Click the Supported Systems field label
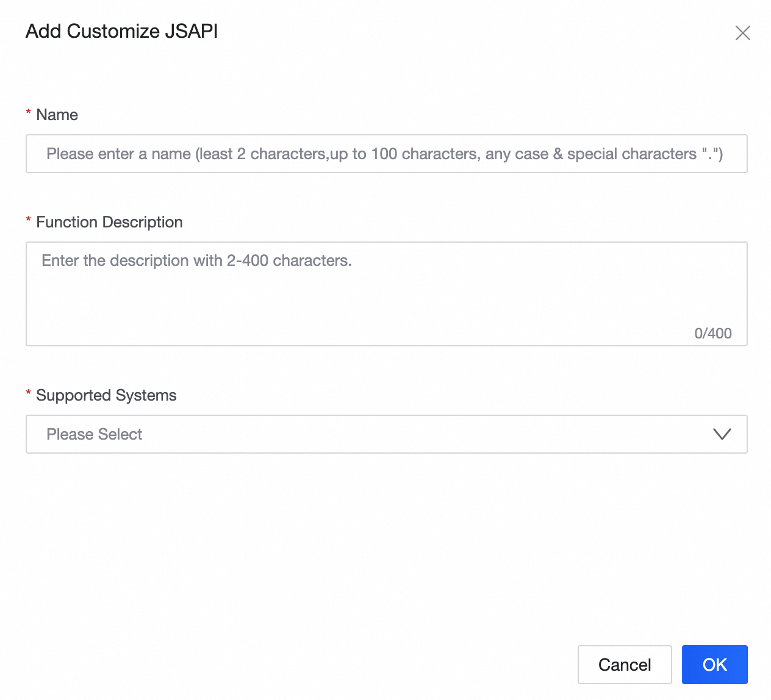 coord(106,395)
